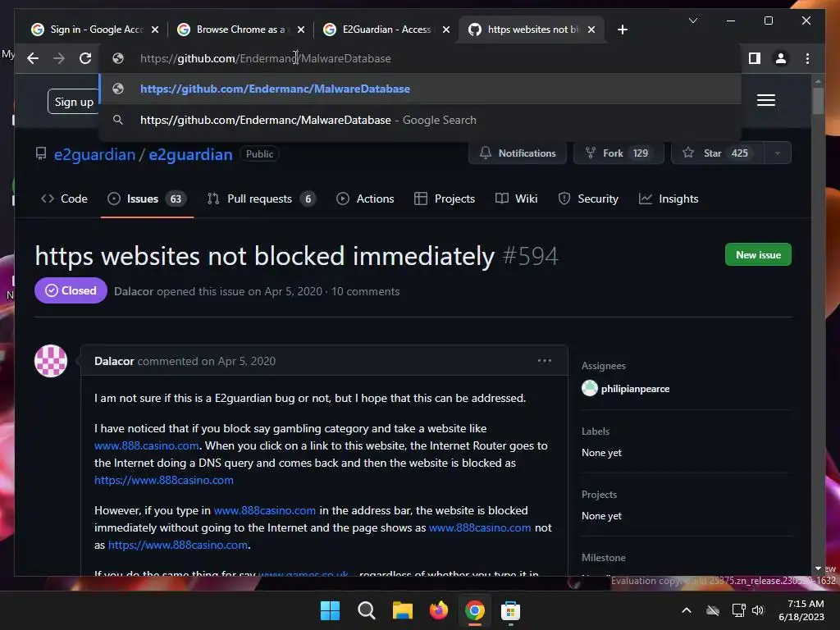840x630 pixels.
Task: Click the page vertical scrollbar thumb
Action: [818, 101]
